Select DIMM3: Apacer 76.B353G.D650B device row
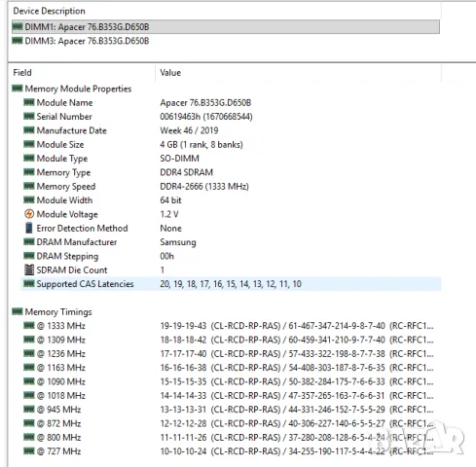 (226, 41)
